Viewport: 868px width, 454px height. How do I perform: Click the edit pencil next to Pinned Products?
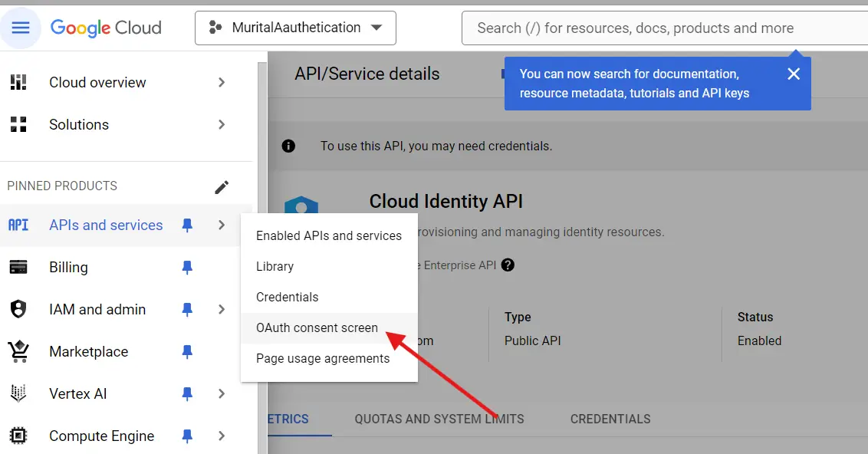pyautogui.click(x=222, y=186)
